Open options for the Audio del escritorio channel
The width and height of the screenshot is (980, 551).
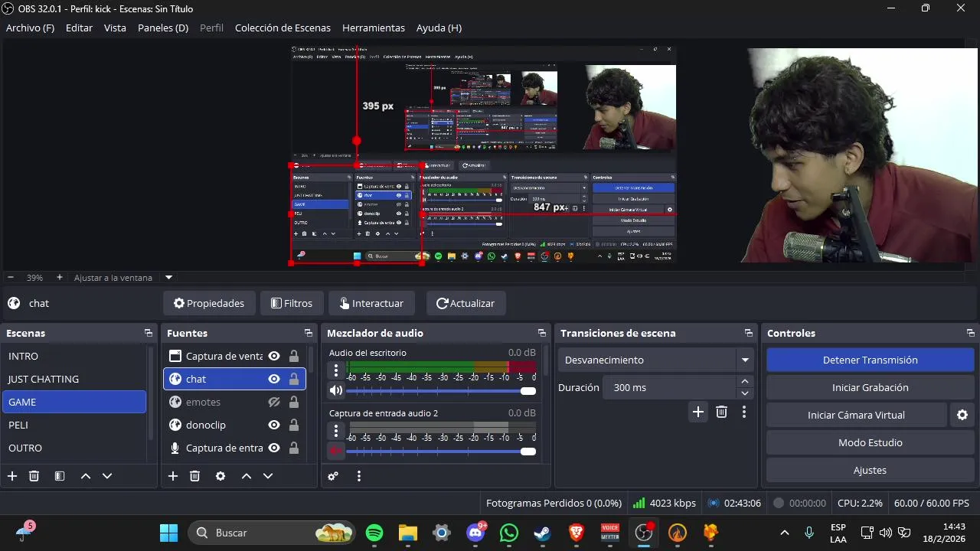point(335,370)
